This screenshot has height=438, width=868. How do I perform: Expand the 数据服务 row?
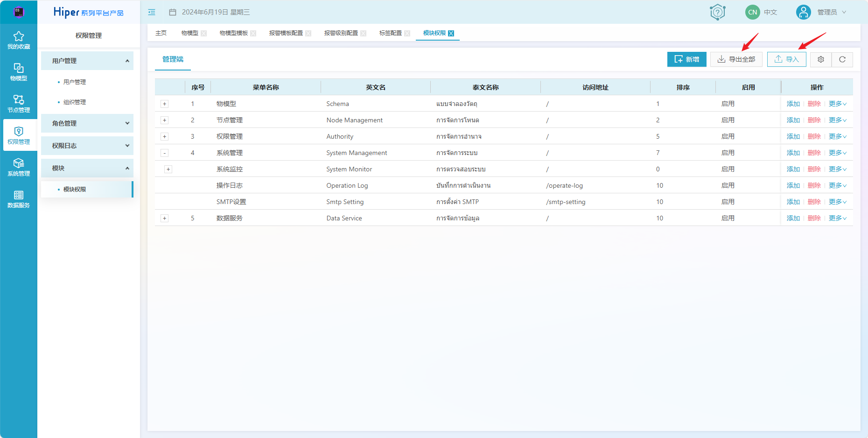tap(164, 218)
